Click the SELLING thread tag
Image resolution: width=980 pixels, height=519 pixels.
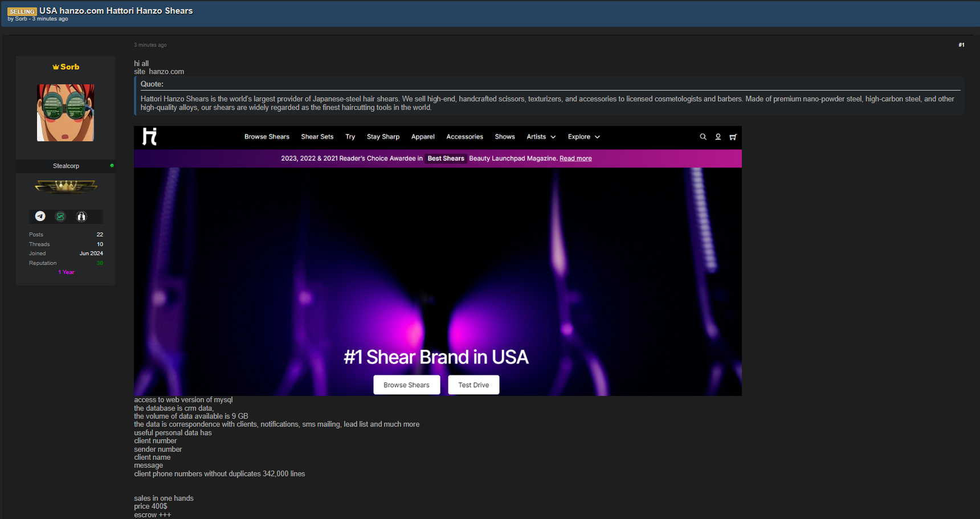coord(22,11)
